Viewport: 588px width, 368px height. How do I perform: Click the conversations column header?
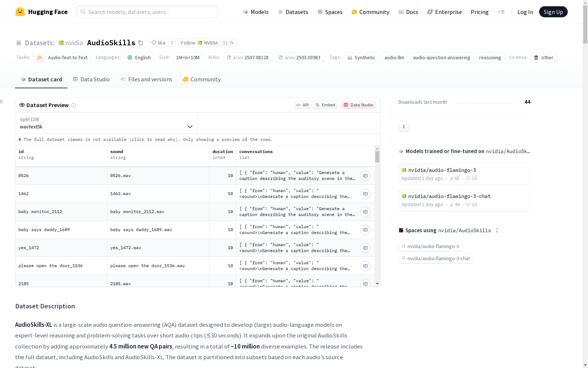(305, 156)
